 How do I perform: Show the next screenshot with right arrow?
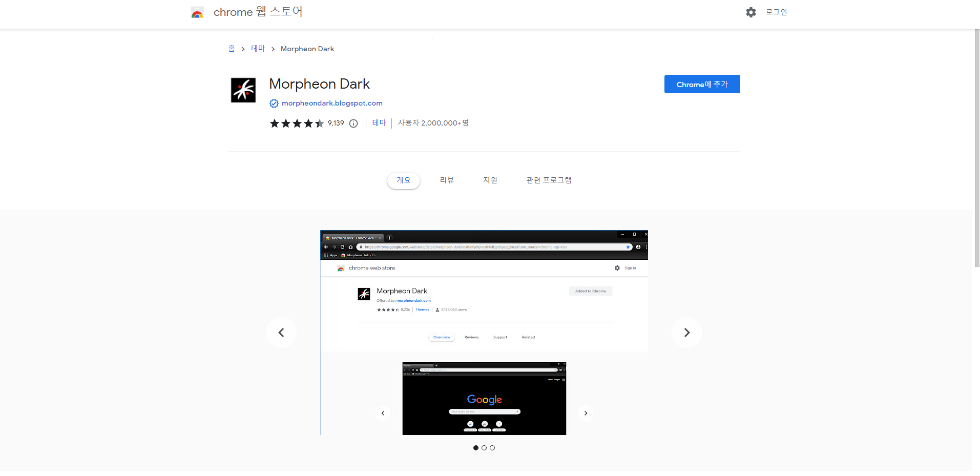687,333
